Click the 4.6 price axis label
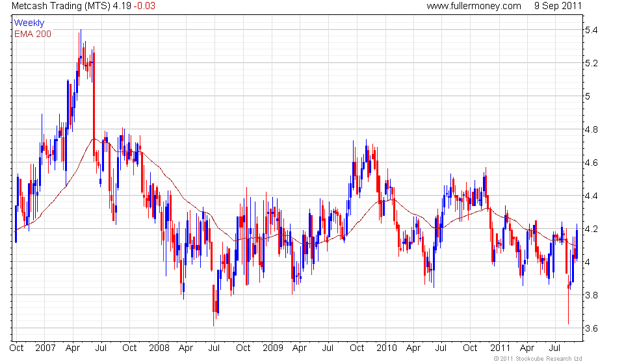Viewport: 637px width, 364px height. click(591, 163)
